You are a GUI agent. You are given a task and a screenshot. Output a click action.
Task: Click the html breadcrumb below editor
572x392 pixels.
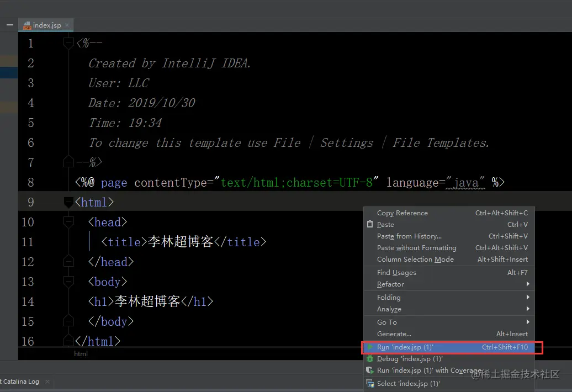point(81,354)
